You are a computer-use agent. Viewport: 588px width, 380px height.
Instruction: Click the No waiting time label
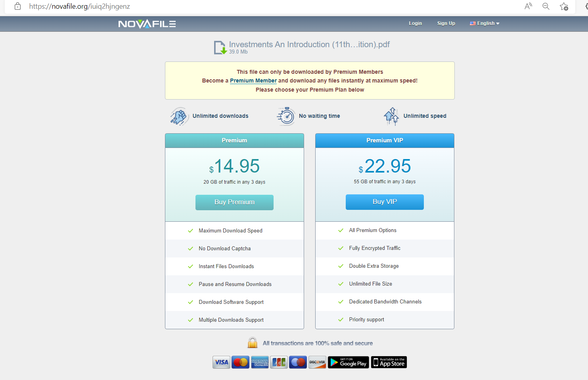pyautogui.click(x=319, y=116)
